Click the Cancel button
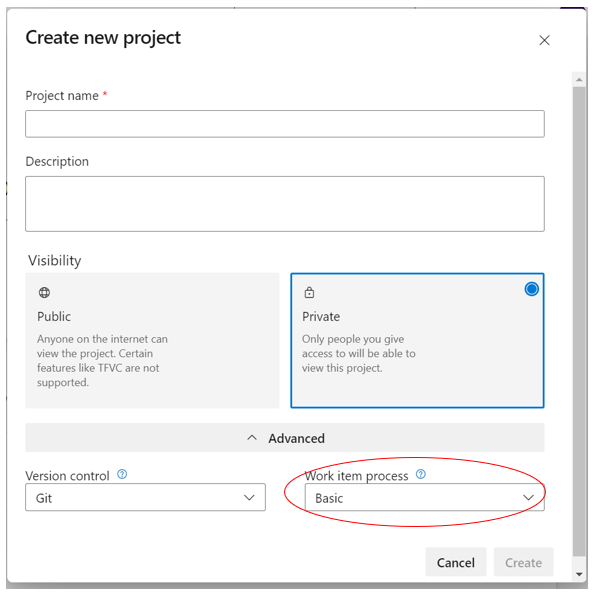Screen dimensions: 592x595 pyautogui.click(x=456, y=562)
